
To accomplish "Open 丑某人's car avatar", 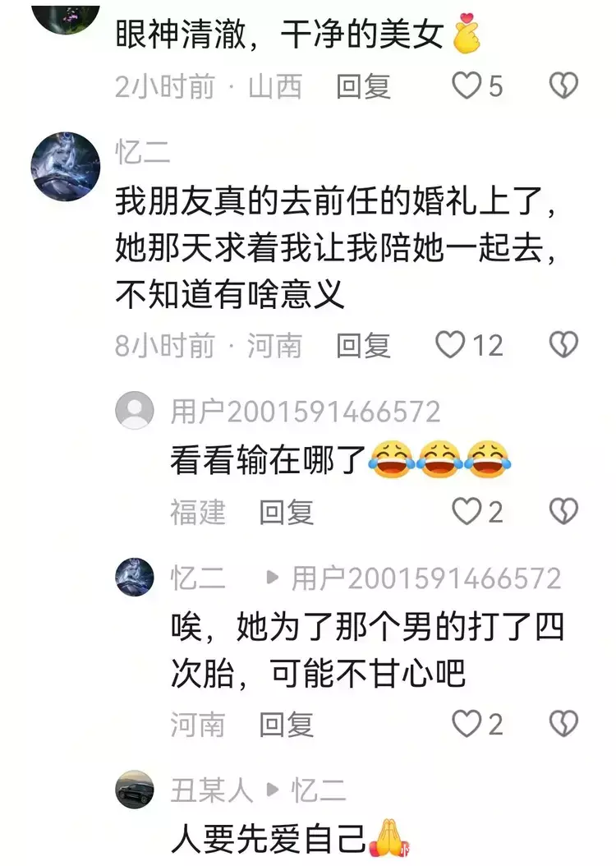I will click(135, 790).
